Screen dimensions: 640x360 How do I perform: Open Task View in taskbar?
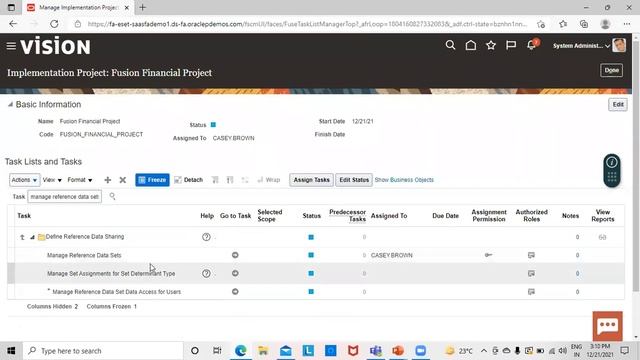pos(217,351)
